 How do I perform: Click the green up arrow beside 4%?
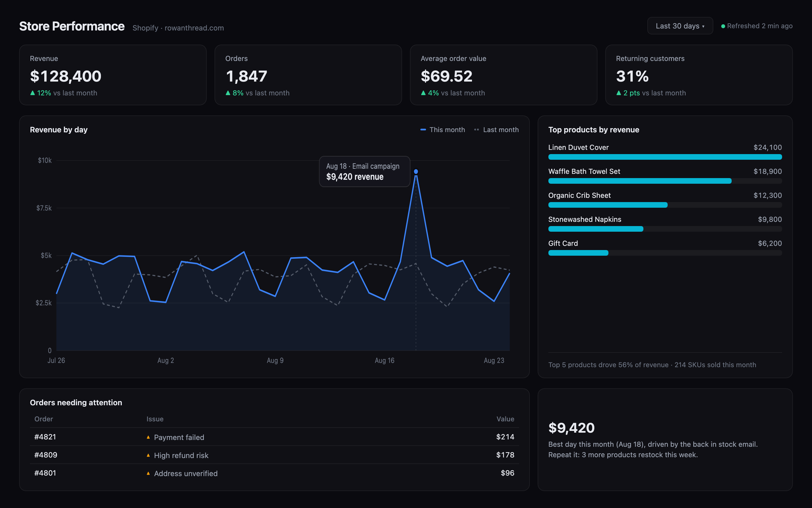pos(423,93)
